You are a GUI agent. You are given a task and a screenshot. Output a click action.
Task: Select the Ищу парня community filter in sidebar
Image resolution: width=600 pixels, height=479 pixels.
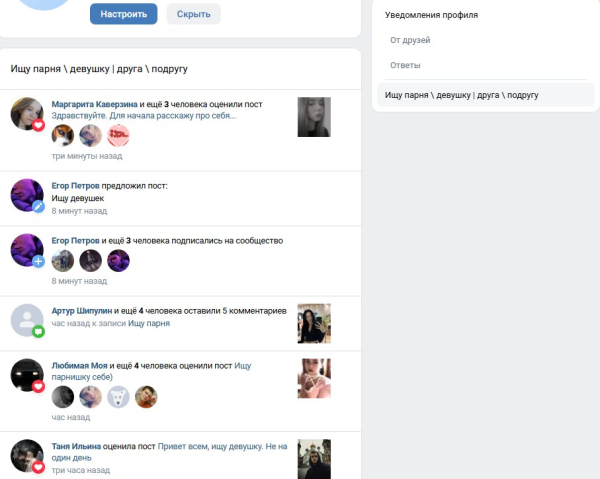click(486, 95)
